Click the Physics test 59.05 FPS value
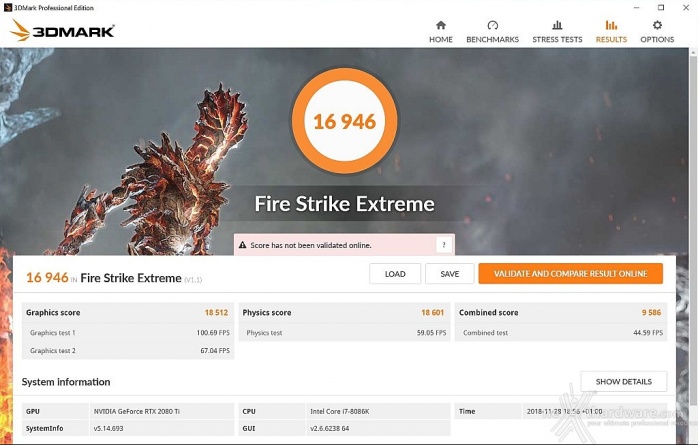 431,332
